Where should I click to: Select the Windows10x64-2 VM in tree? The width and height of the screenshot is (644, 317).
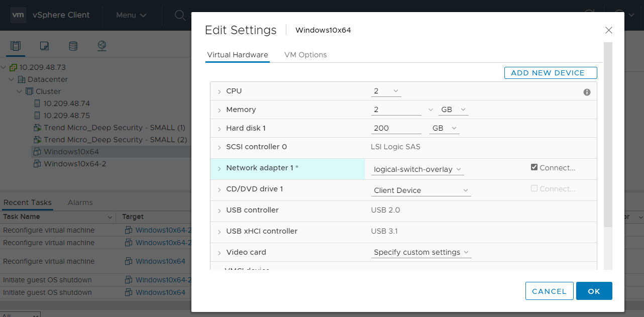click(x=74, y=164)
